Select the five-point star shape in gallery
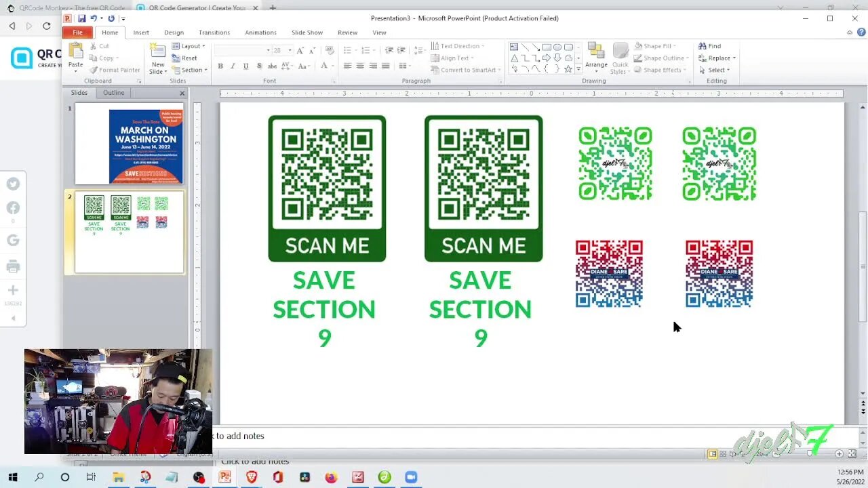The height and width of the screenshot is (488, 868). 568,68
